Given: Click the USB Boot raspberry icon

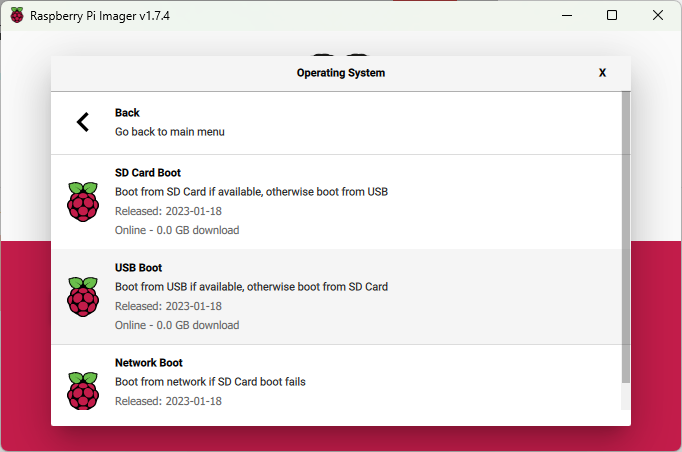Looking at the screenshot, I should tap(83, 297).
